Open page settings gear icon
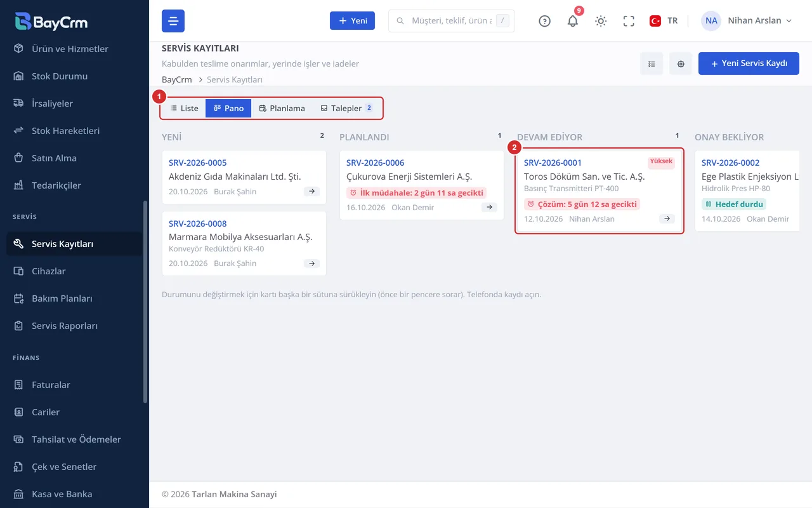812x508 pixels. (681, 63)
